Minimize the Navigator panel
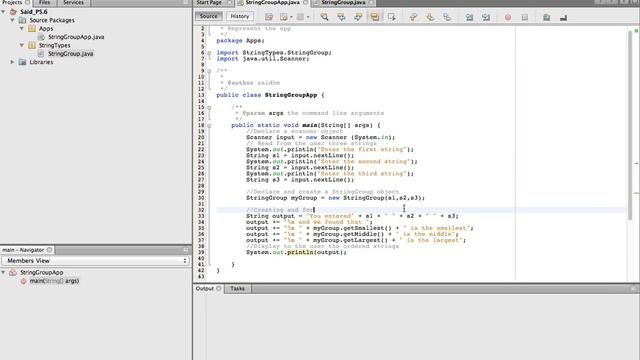640x360 pixels. 186,250
